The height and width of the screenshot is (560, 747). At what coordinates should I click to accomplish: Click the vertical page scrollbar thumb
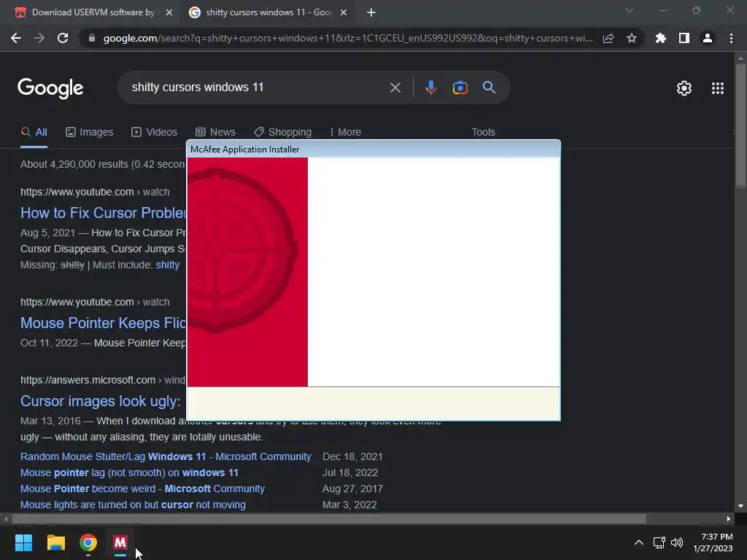[740, 125]
